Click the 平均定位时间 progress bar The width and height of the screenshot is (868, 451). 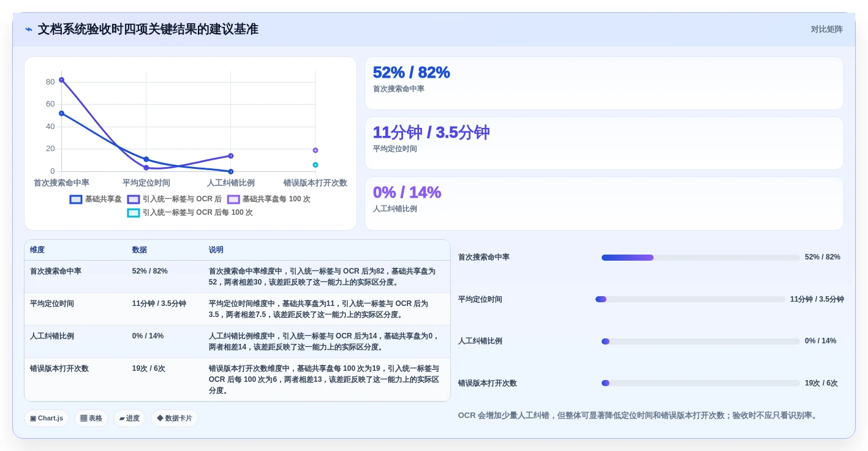click(x=690, y=299)
